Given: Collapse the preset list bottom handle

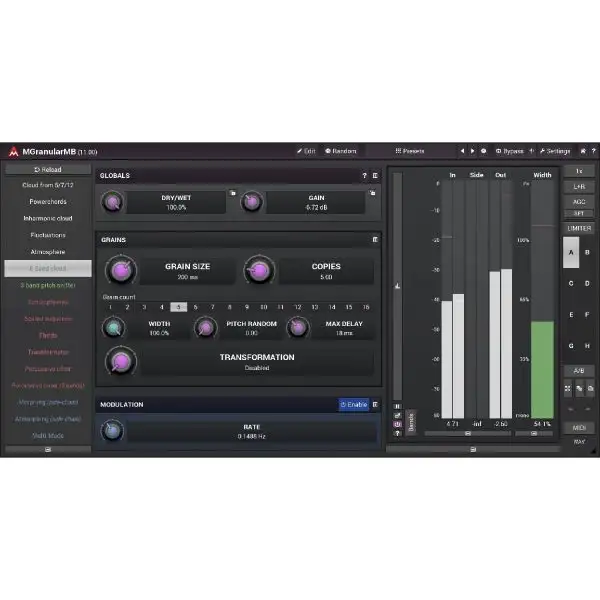Looking at the screenshot, I should point(48,450).
